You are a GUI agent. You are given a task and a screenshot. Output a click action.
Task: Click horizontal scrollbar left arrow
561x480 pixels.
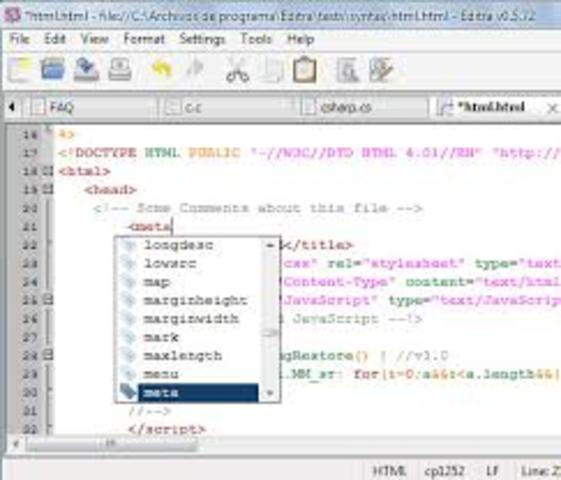16,444
